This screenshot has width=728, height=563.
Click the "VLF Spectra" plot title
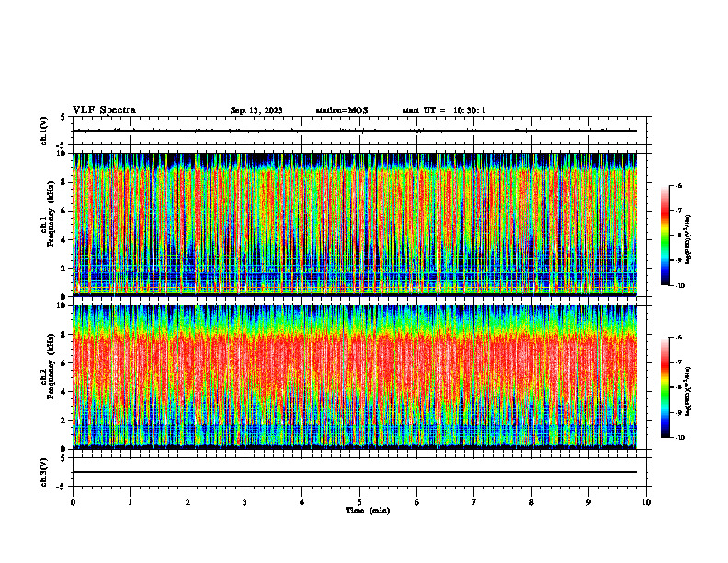(104, 110)
